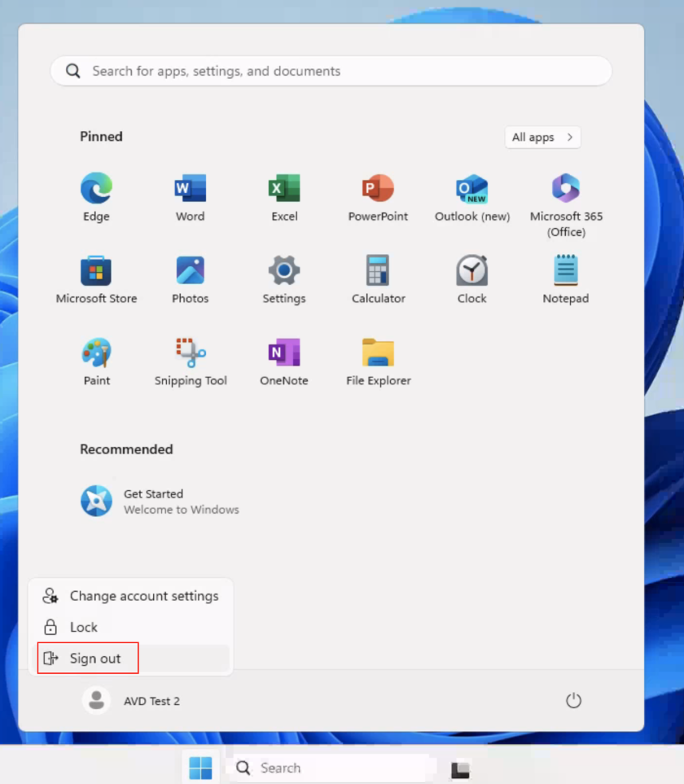Click the power button icon
The width and height of the screenshot is (684, 784).
click(574, 701)
